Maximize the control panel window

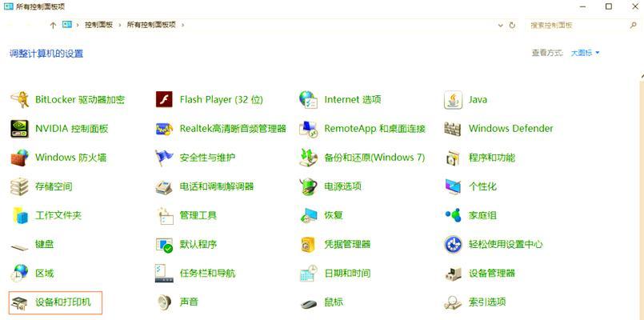609,6
